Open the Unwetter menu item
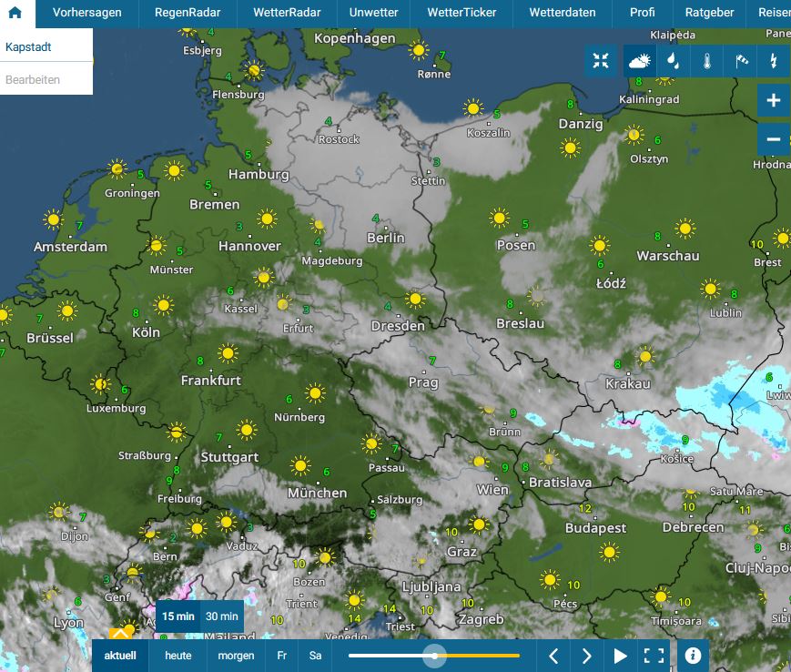This screenshot has width=791, height=672. click(373, 13)
